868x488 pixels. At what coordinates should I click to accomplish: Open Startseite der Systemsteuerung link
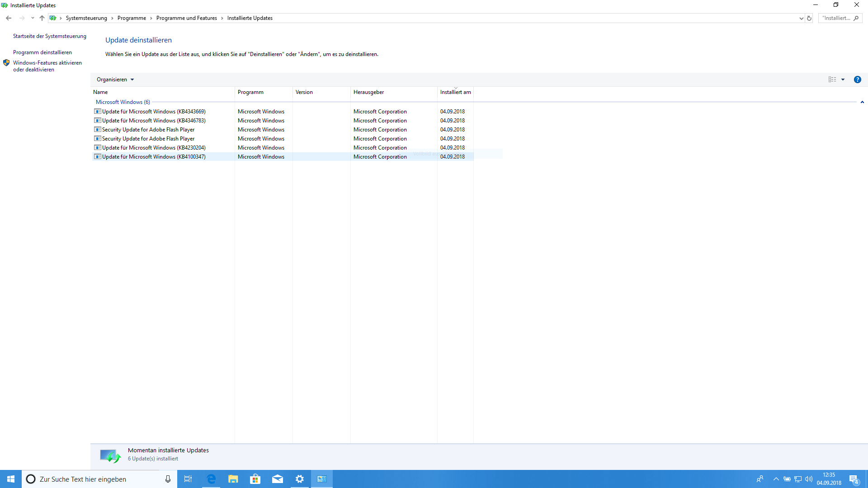(50, 36)
